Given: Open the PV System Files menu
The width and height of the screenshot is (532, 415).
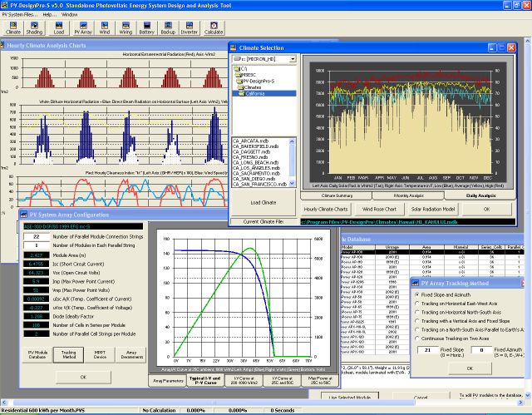Looking at the screenshot, I should [x=18, y=15].
